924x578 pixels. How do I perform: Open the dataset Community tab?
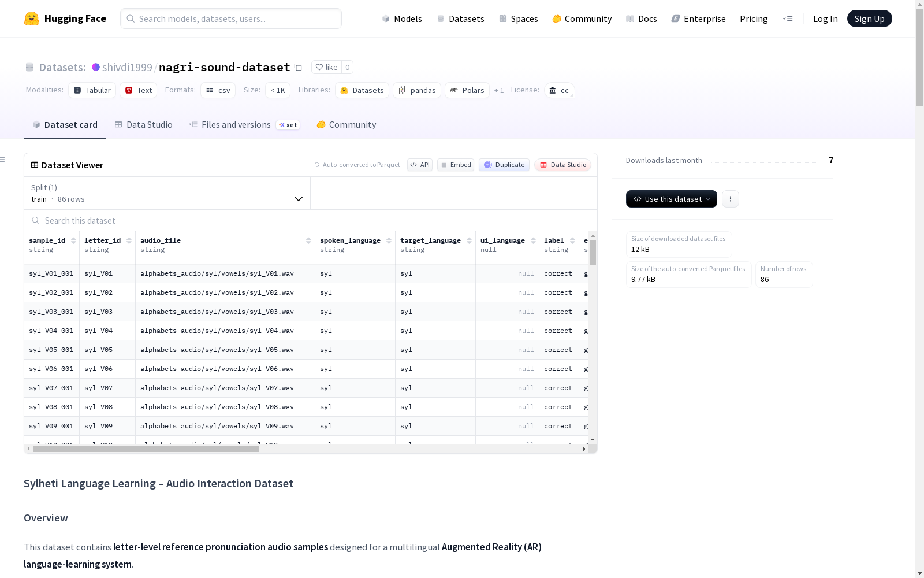346,125
